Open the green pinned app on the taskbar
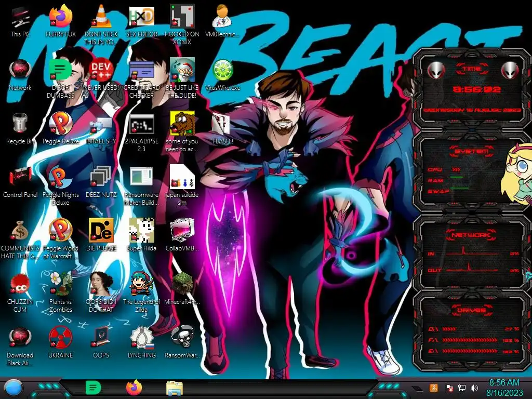Screen dimensions: 532x399 [x=93, y=388]
